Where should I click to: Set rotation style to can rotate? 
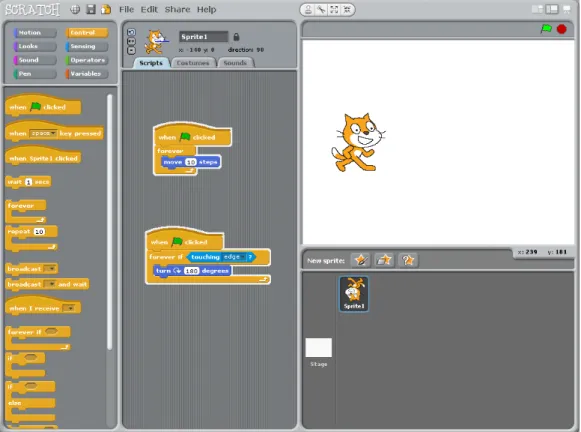click(131, 32)
